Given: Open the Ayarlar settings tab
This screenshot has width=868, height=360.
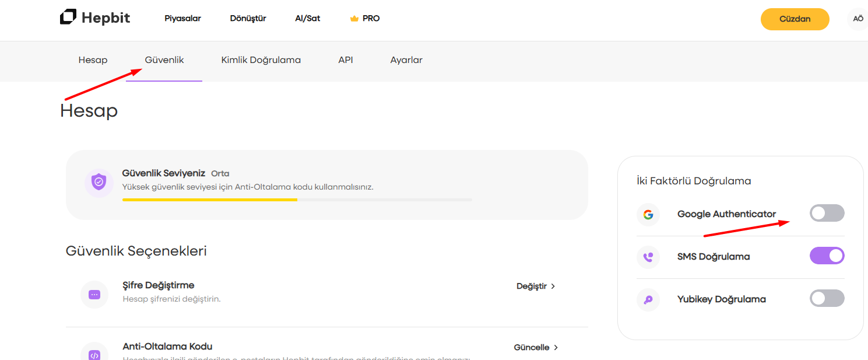Looking at the screenshot, I should point(406,60).
